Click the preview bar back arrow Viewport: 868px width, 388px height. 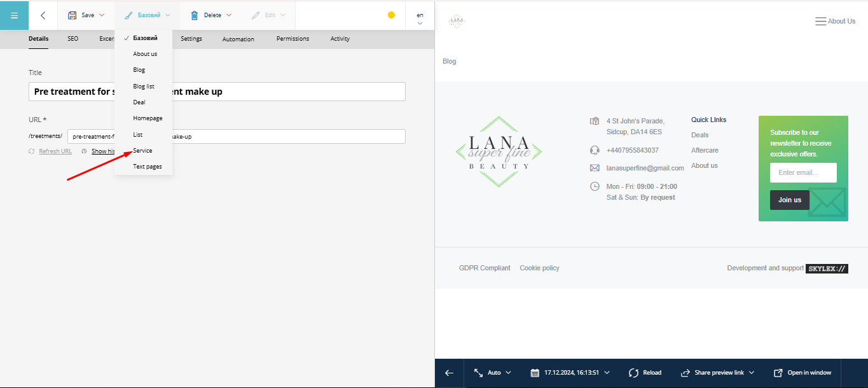pyautogui.click(x=449, y=373)
